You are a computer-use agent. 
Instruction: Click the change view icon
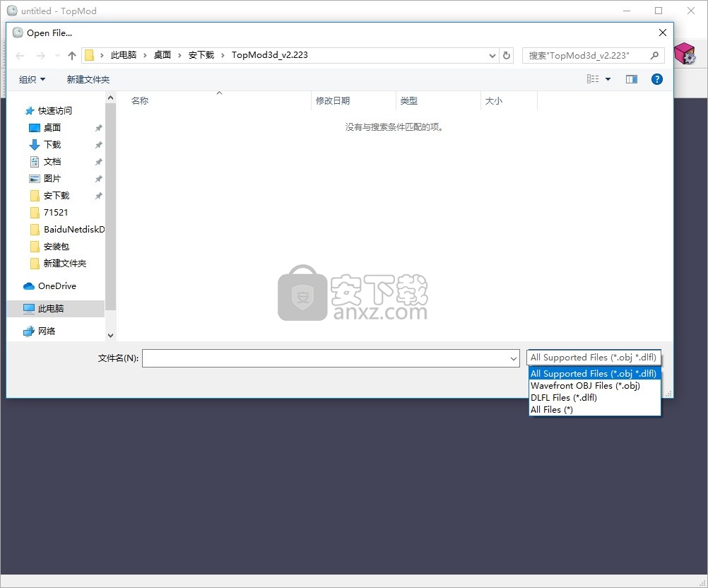click(x=592, y=79)
